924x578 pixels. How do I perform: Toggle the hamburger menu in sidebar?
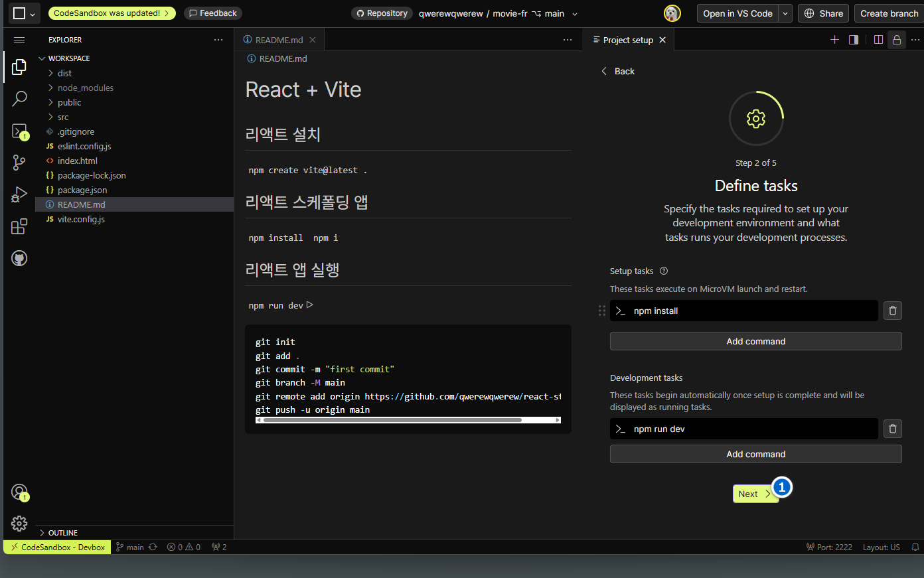19,40
